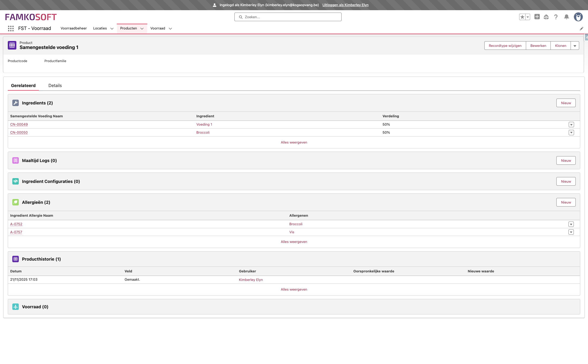Open user profile avatar

point(578,17)
